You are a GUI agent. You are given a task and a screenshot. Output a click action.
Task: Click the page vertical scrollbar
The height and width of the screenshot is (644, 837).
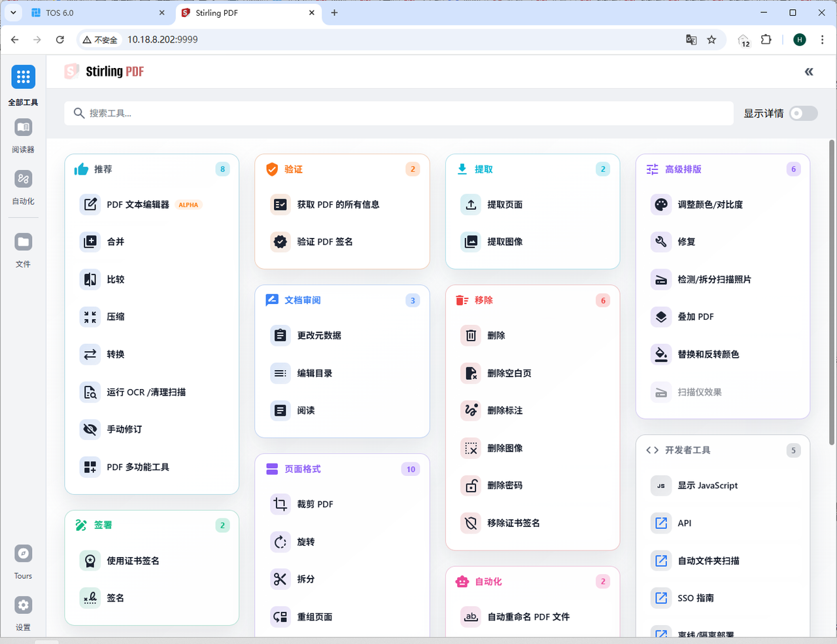point(832,292)
